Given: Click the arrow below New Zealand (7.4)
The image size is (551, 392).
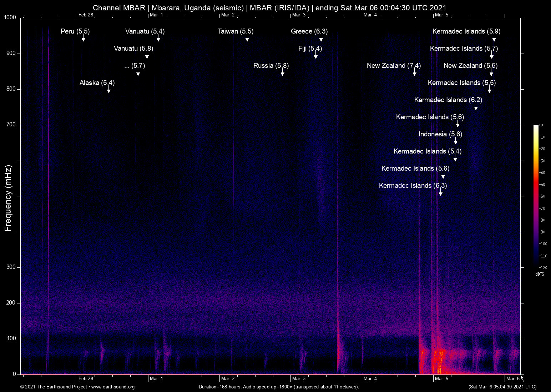Looking at the screenshot, I should 414,73.
